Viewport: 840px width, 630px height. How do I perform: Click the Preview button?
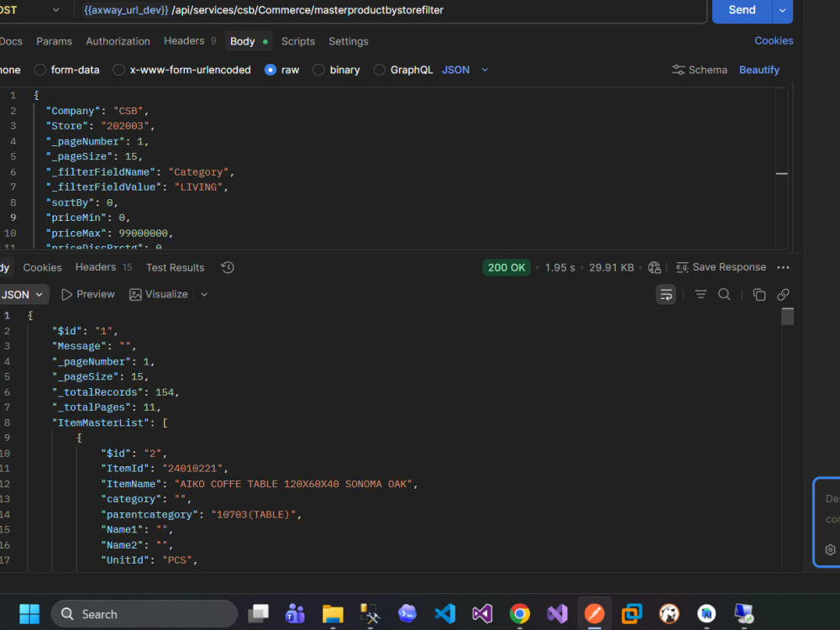(88, 294)
